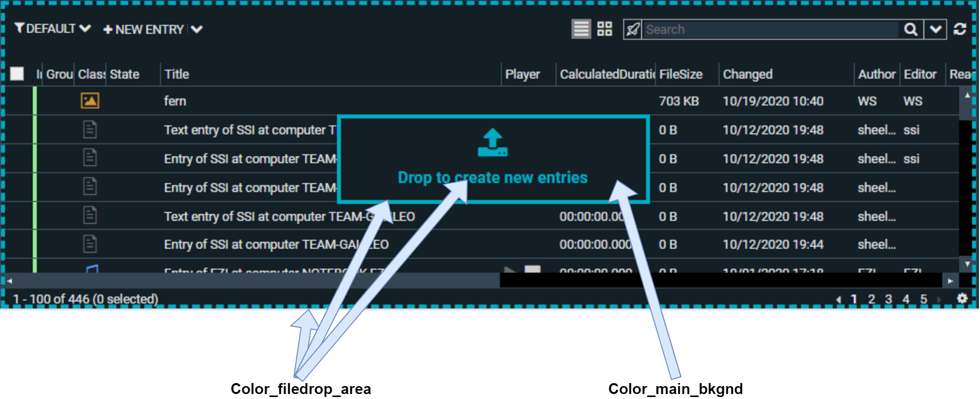Open the list settings gear
The height and width of the screenshot is (399, 980).
pyautogui.click(x=962, y=298)
